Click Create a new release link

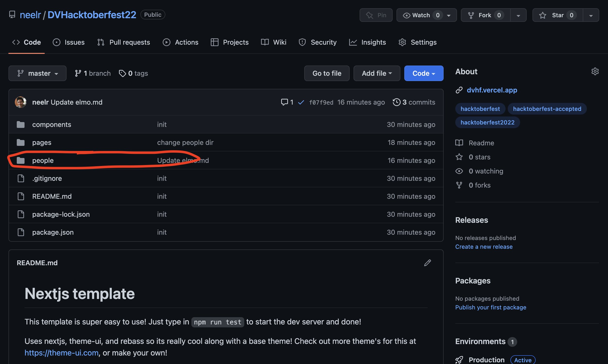point(484,247)
